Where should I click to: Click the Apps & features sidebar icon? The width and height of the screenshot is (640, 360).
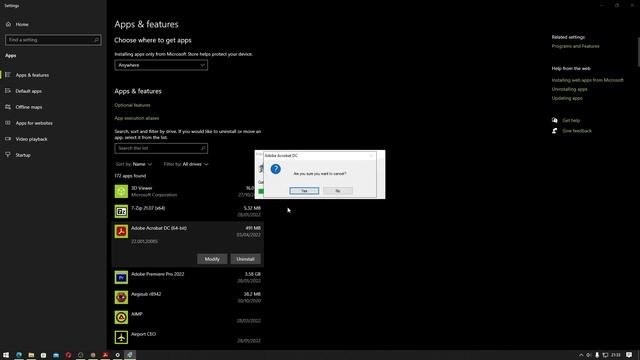pos(8,75)
